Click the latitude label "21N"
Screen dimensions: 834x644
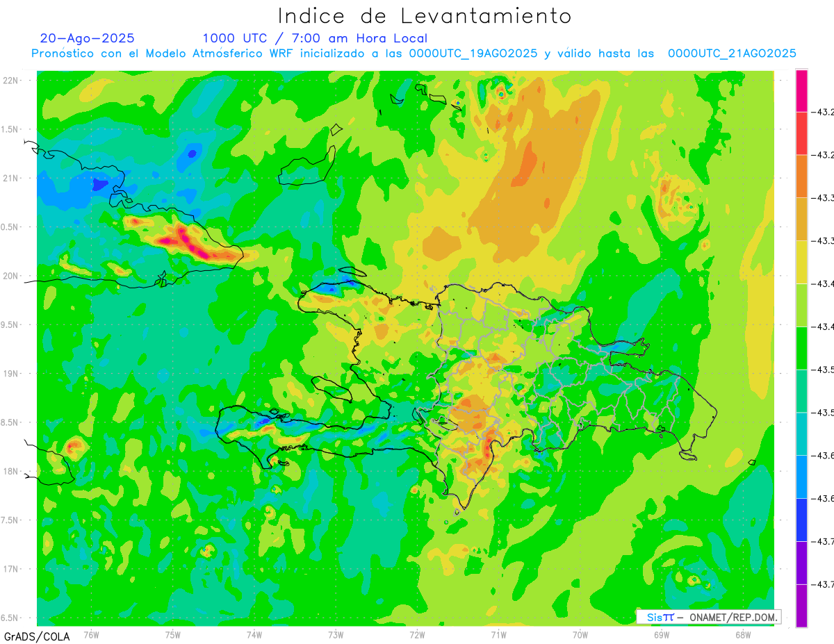click(x=10, y=179)
